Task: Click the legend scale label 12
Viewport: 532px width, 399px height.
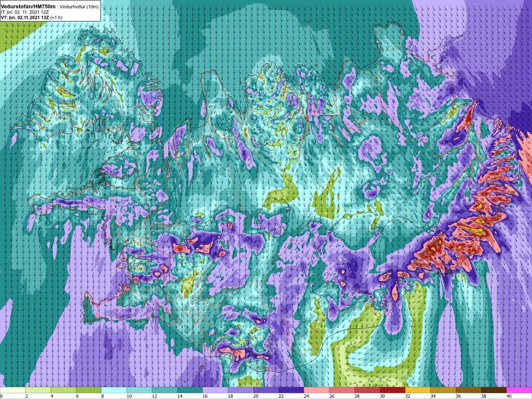Action: coord(155,396)
